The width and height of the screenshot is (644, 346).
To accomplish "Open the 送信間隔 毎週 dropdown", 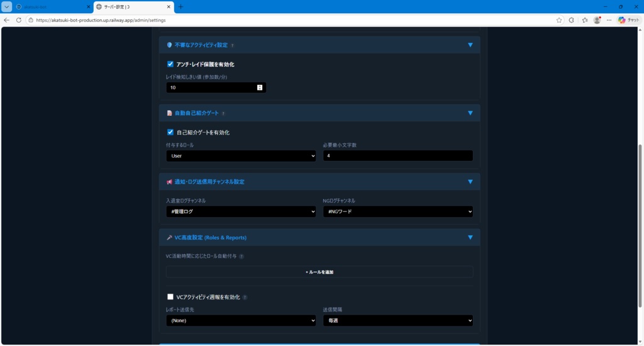I will point(398,321).
